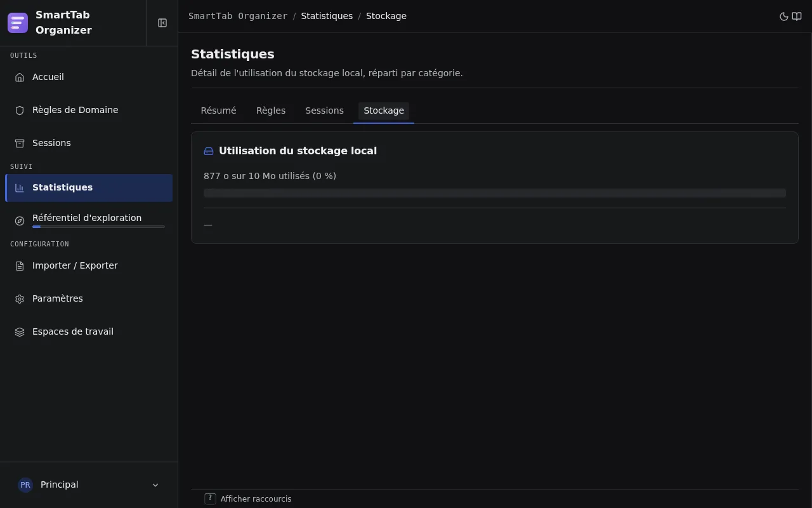The image size is (812, 508).
Task: Expand the Principal workspace dropdown chevron
Action: [x=155, y=485]
